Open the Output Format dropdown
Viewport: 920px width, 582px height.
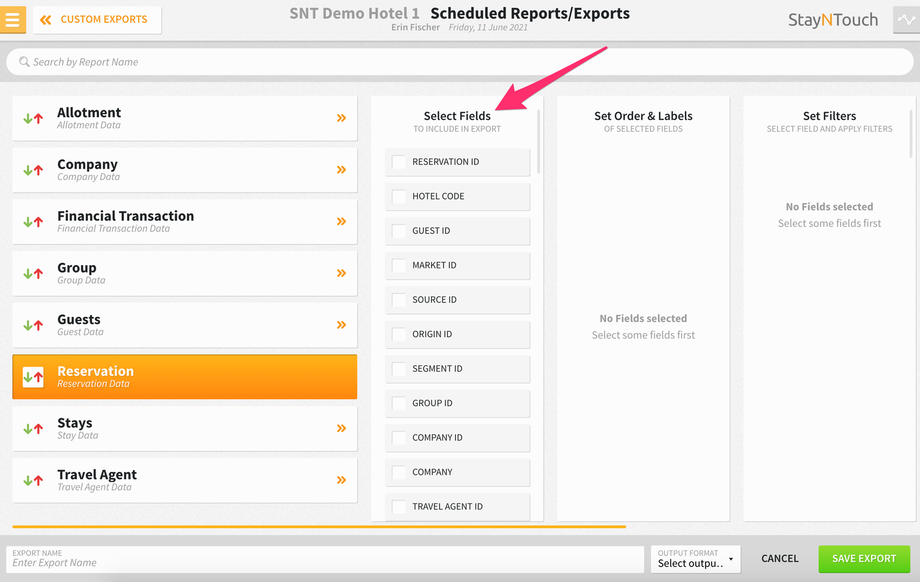(x=695, y=559)
